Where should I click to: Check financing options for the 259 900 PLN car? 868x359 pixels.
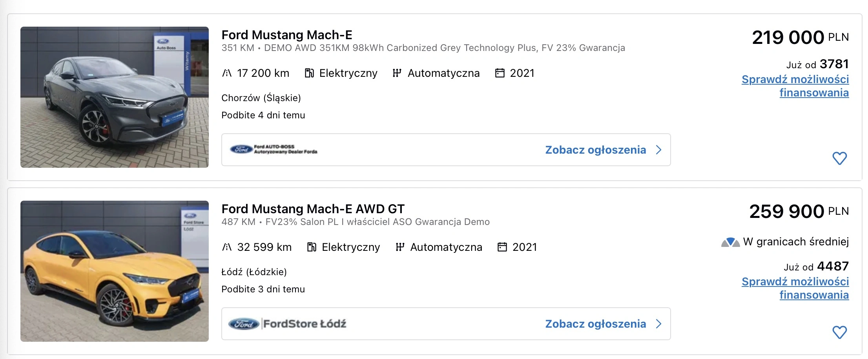pyautogui.click(x=795, y=288)
